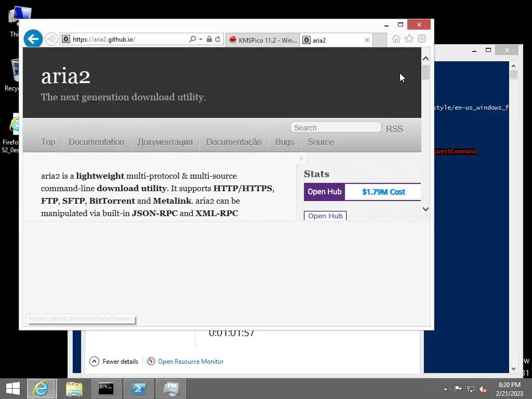Switch to the KMSPico 11.2 tab
The width and height of the screenshot is (532, 399).
(x=263, y=40)
